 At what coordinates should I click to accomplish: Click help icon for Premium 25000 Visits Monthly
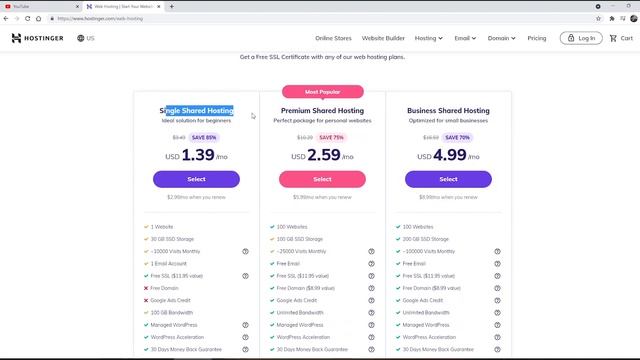[x=371, y=251]
